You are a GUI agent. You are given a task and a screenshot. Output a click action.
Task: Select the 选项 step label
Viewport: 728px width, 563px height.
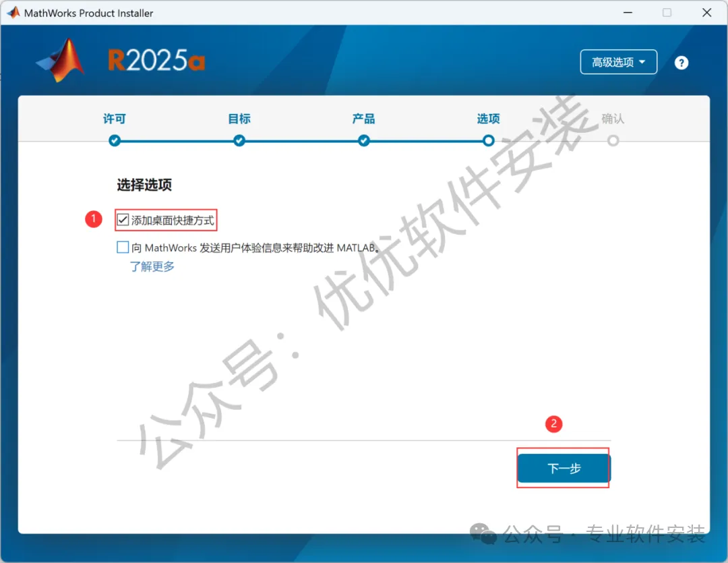pos(489,119)
